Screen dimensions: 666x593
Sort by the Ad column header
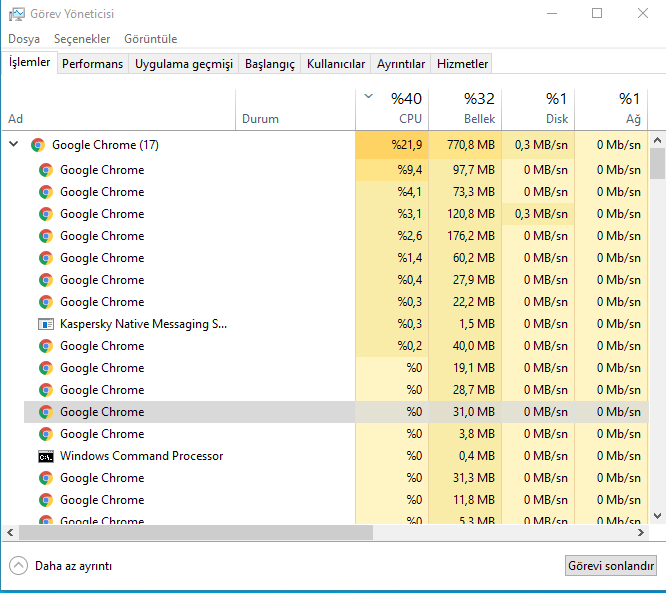point(119,109)
